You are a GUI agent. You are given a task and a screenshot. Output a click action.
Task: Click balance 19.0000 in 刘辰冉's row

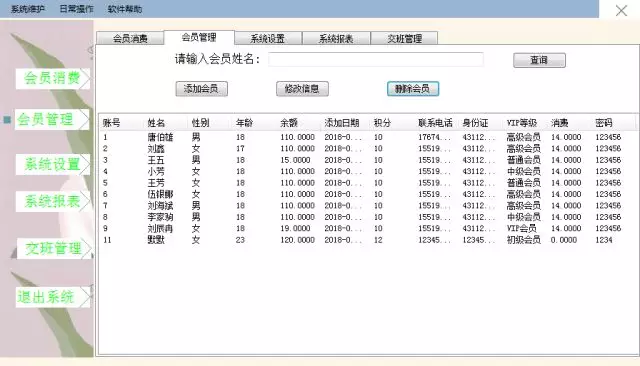click(295, 228)
